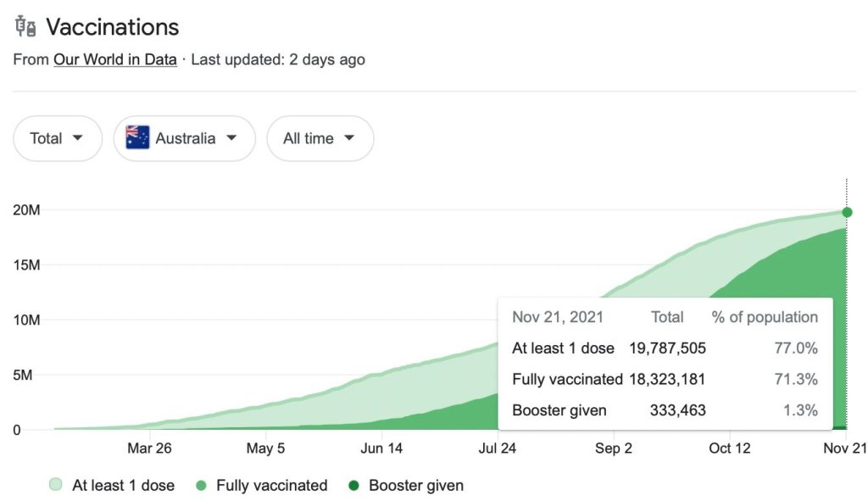
Task: Toggle the 'Booster given' legend label
Action: tap(415, 486)
